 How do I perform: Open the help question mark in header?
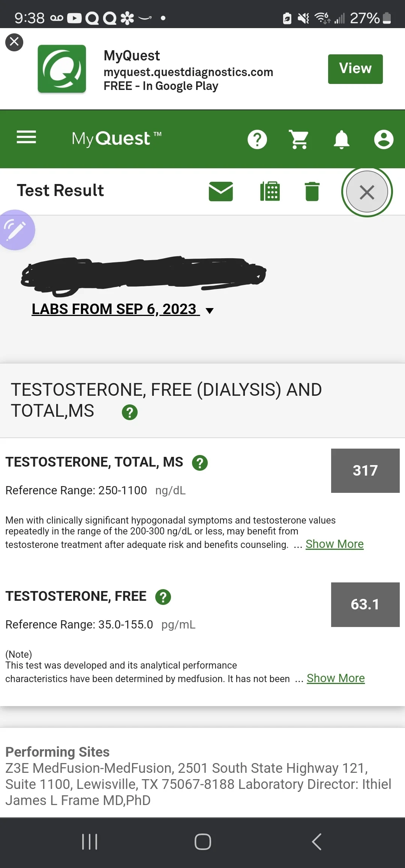pos(257,139)
